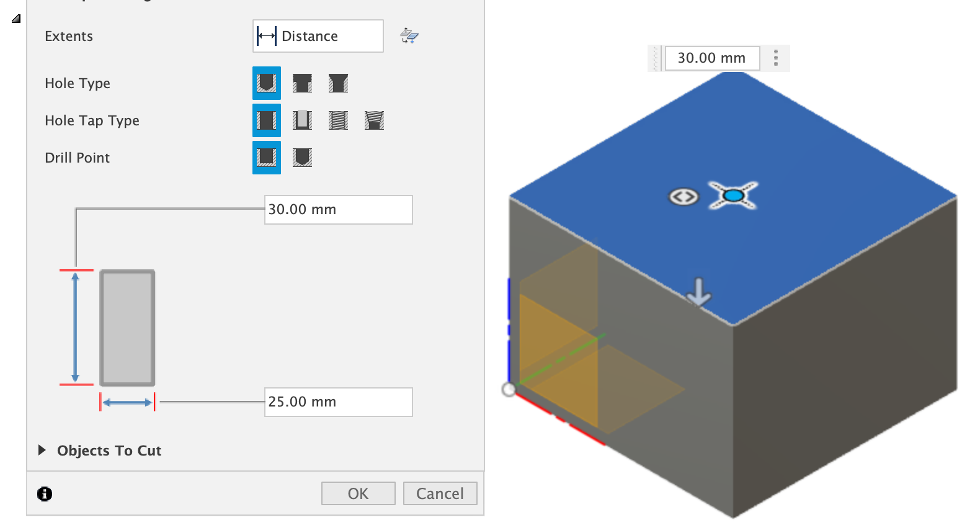The height and width of the screenshot is (530, 980).
Task: Click the info icon at the dialog bottom
Action: (x=45, y=494)
